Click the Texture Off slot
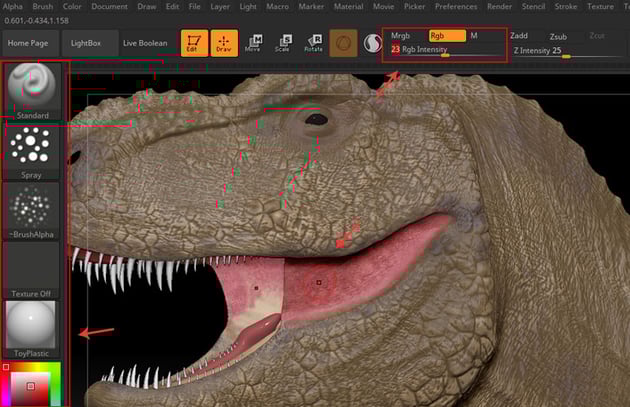 (31, 268)
